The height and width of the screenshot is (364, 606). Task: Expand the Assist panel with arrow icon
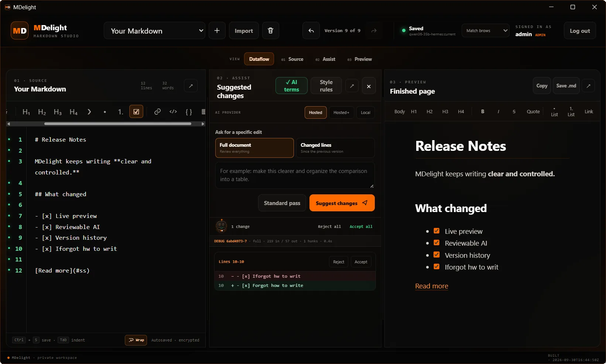click(x=352, y=86)
